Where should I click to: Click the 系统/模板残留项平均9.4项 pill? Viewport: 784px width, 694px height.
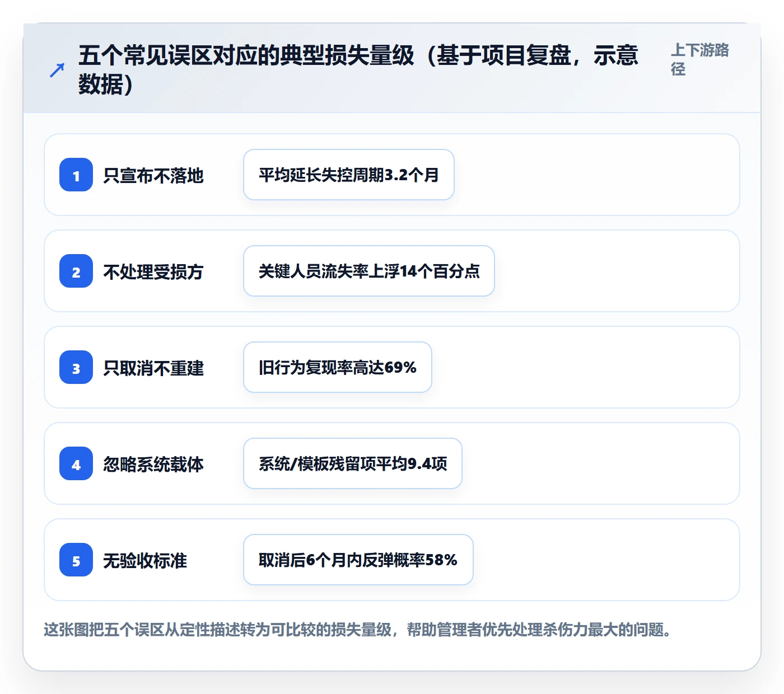pyautogui.click(x=353, y=463)
